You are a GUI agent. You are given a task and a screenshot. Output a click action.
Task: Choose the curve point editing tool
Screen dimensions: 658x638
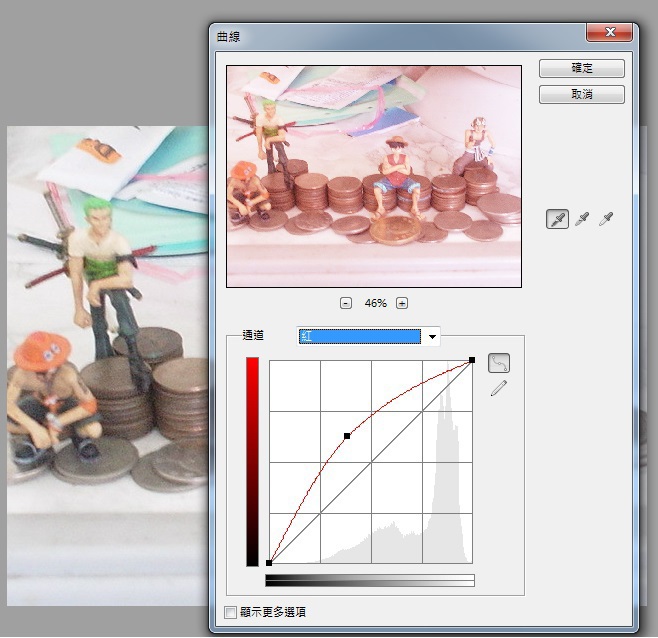pyautogui.click(x=499, y=363)
